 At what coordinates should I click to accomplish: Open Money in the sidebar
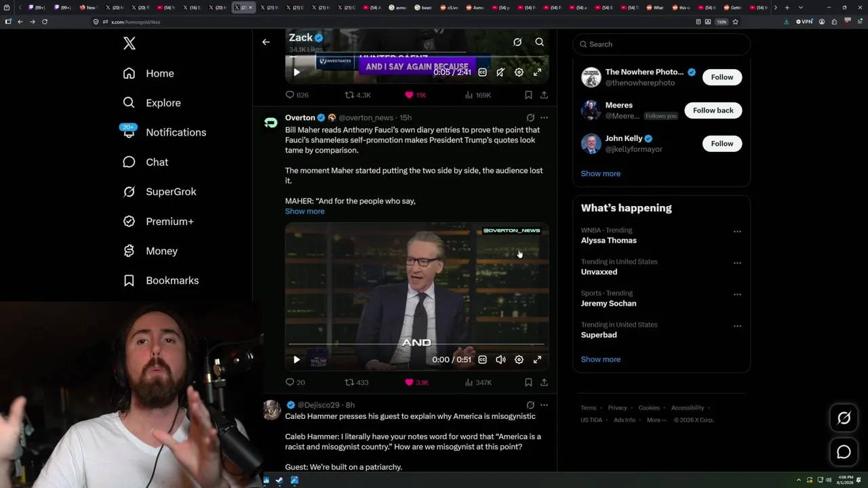[x=150, y=251]
